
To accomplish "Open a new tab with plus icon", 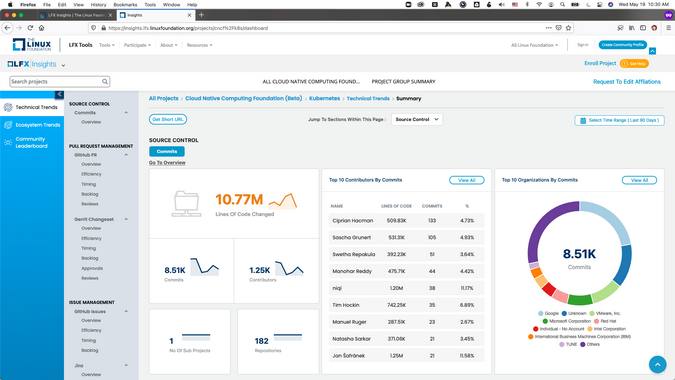I will (201, 15).
